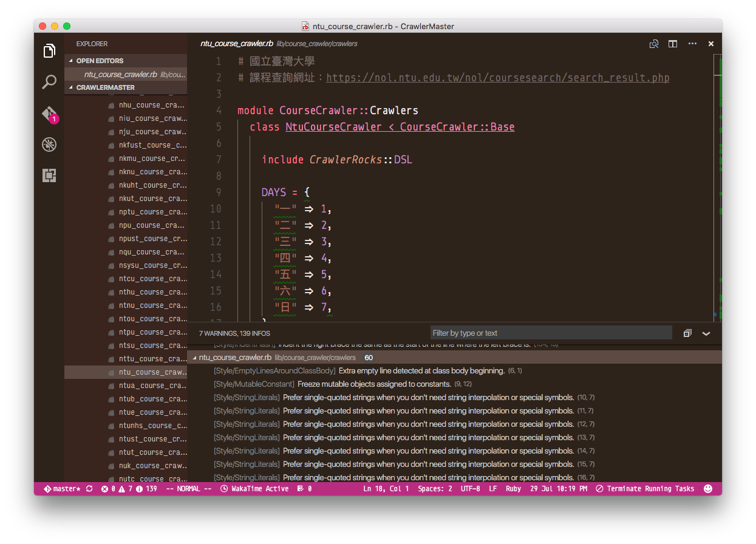Click the editor overview ruler scrollbar
This screenshot has height=544, width=756.
point(717,187)
